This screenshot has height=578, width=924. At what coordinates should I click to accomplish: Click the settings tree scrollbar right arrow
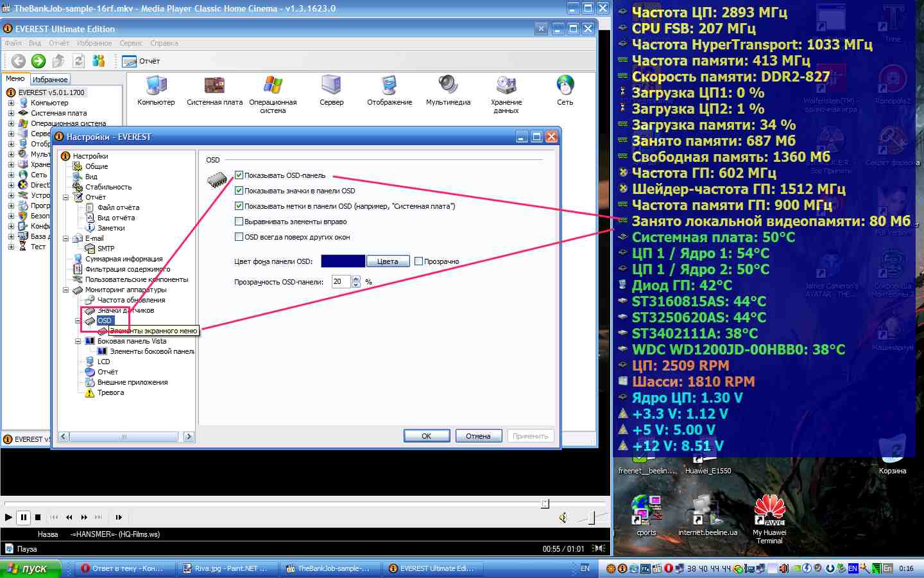tap(189, 437)
